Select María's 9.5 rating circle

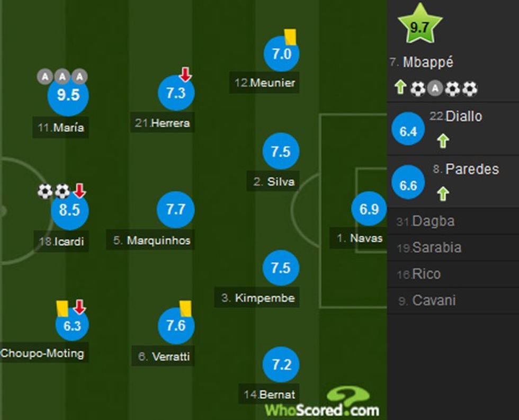(x=68, y=95)
